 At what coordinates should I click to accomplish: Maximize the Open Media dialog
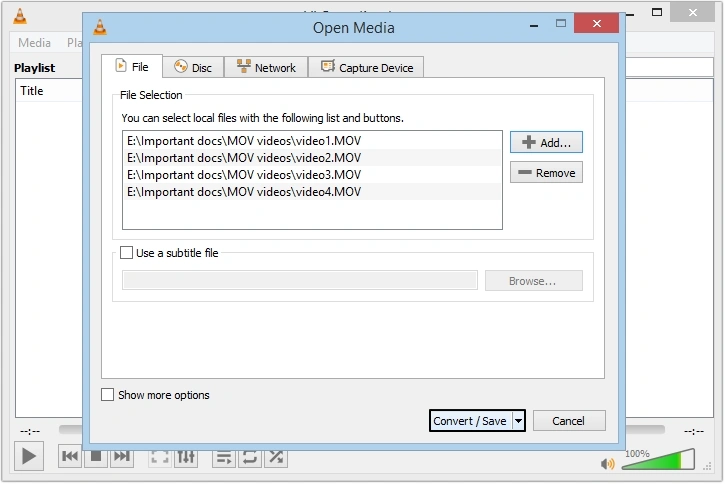click(561, 23)
